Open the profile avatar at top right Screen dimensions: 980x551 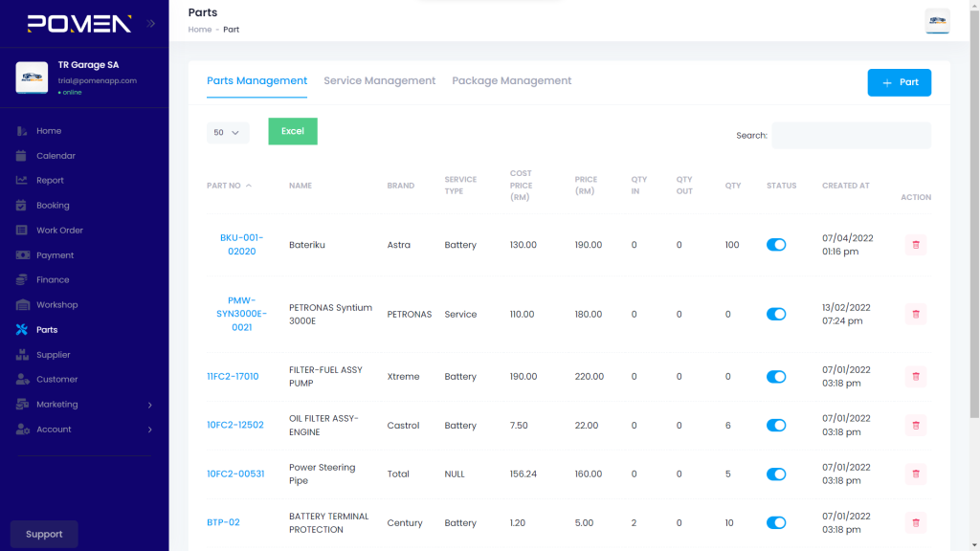[x=938, y=21]
